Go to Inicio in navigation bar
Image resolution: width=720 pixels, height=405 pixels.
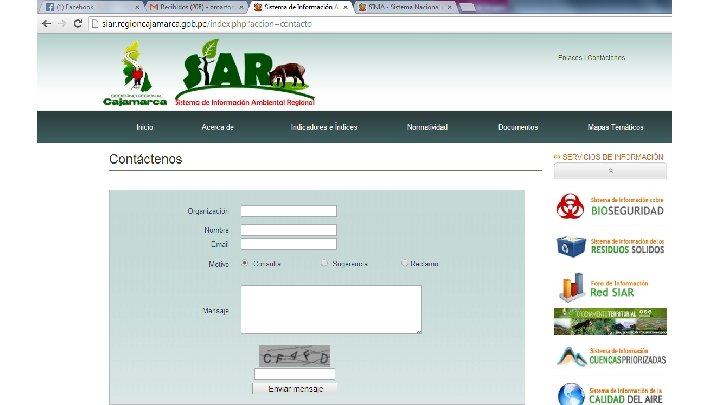pyautogui.click(x=145, y=127)
